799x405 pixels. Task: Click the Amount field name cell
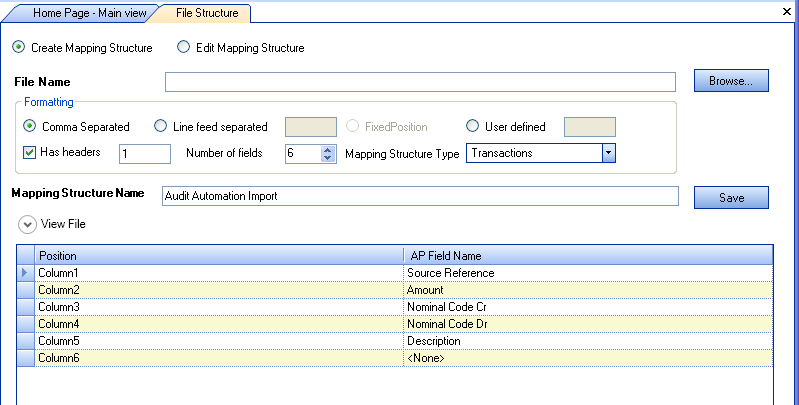[x=589, y=290]
